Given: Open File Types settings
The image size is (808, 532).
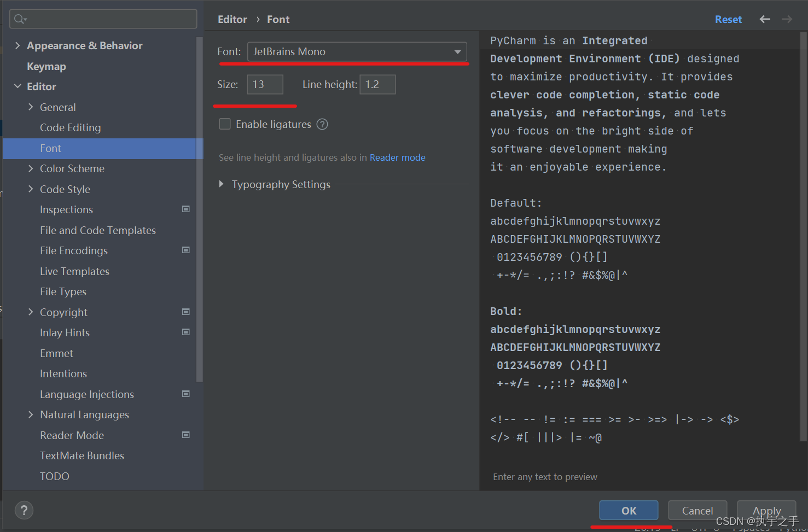Looking at the screenshot, I should pos(63,291).
